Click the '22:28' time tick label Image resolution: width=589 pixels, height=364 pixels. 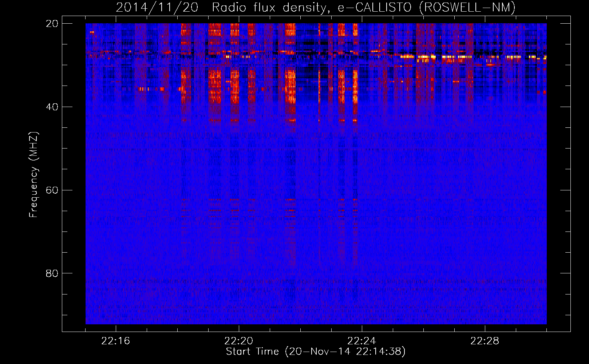(485, 341)
